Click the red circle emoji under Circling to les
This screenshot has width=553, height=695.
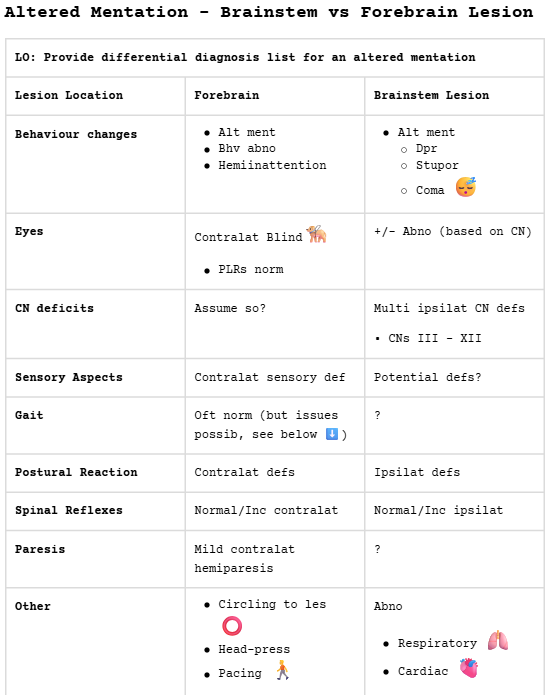click(232, 626)
